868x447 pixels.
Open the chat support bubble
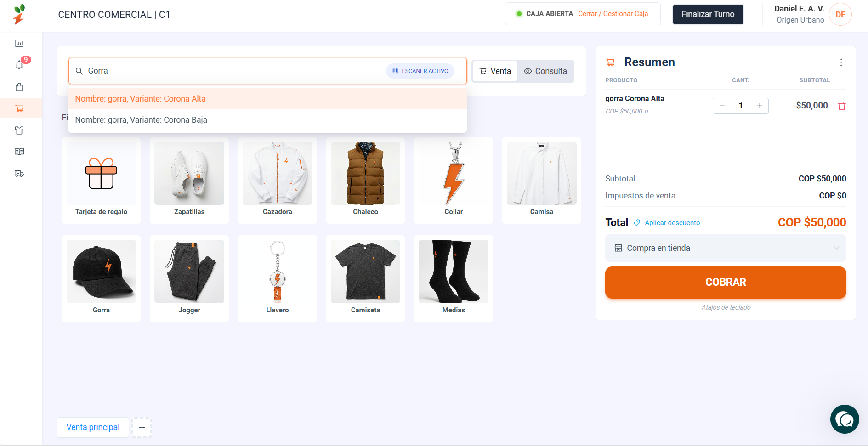click(x=845, y=419)
